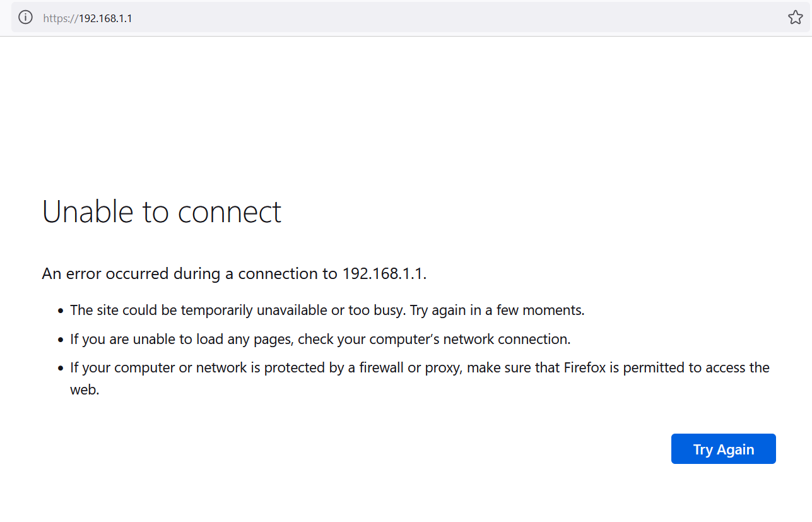Screen dimensions: 812x522
Task: Click "If you are unable to load any pages" text
Action: point(182,340)
